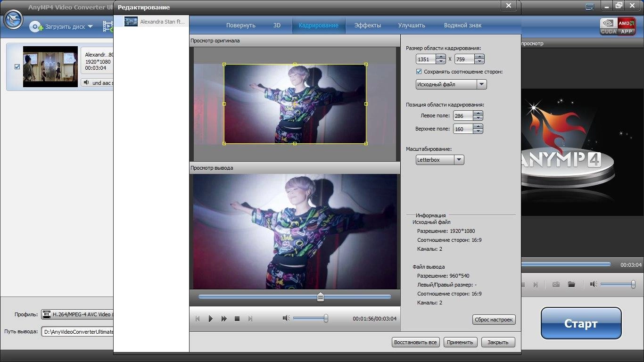
Task: Click the crop center crosshair in original preview
Action: (295, 104)
